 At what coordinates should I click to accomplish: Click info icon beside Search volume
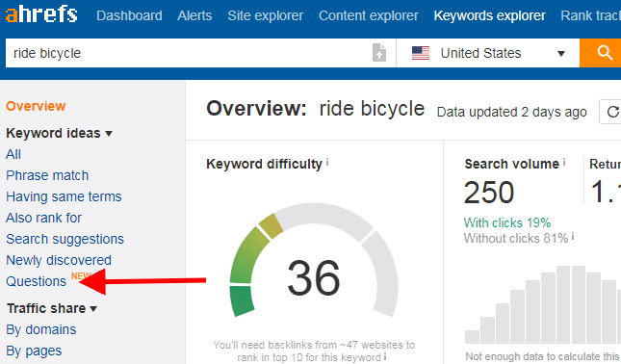[564, 162]
